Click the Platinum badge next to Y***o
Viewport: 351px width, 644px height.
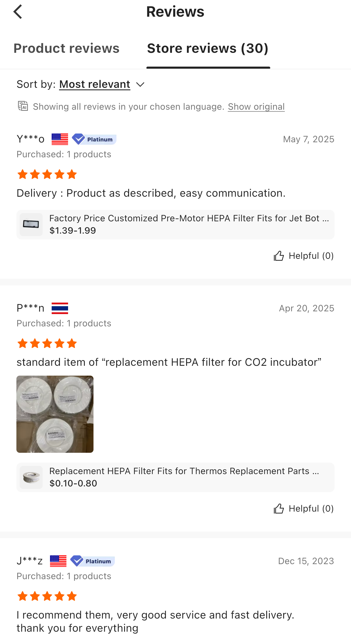coord(94,139)
